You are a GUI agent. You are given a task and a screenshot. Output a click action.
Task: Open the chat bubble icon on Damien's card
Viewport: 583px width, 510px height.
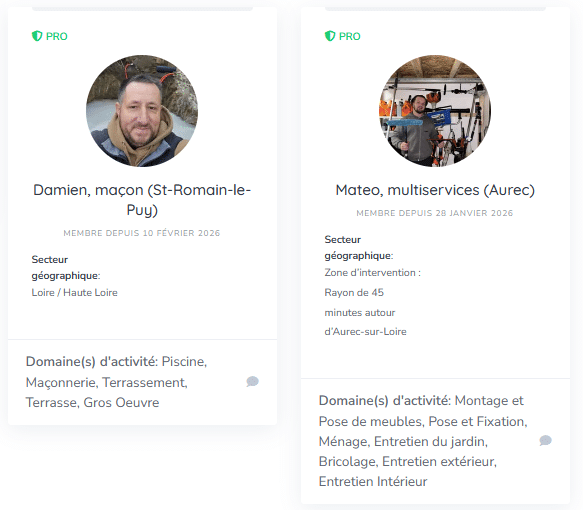click(252, 381)
